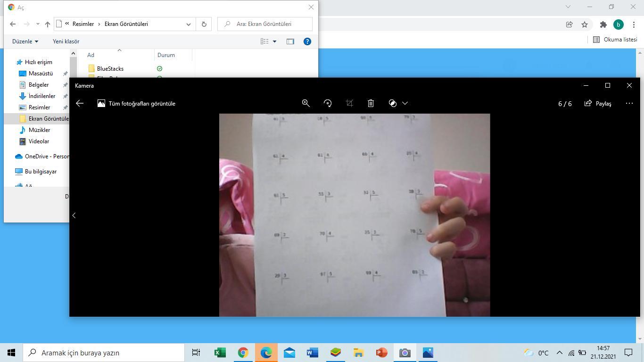This screenshot has height=362, width=644.
Task: Zoom in using the magnifier icon in Kamera
Action: [306, 103]
